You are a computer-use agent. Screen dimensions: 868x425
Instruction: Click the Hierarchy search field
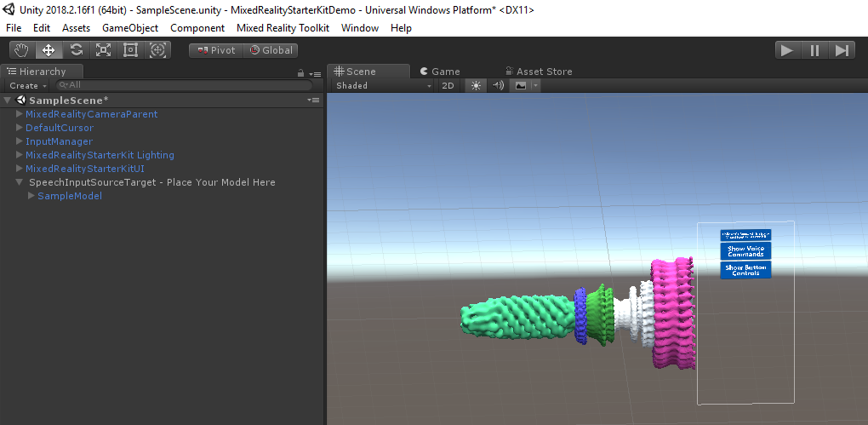183,86
